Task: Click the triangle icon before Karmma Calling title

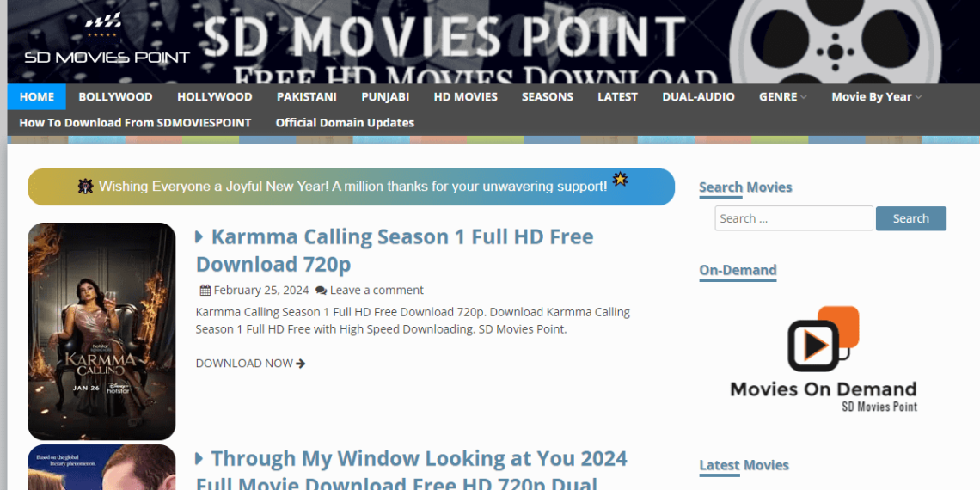Action: tap(199, 237)
